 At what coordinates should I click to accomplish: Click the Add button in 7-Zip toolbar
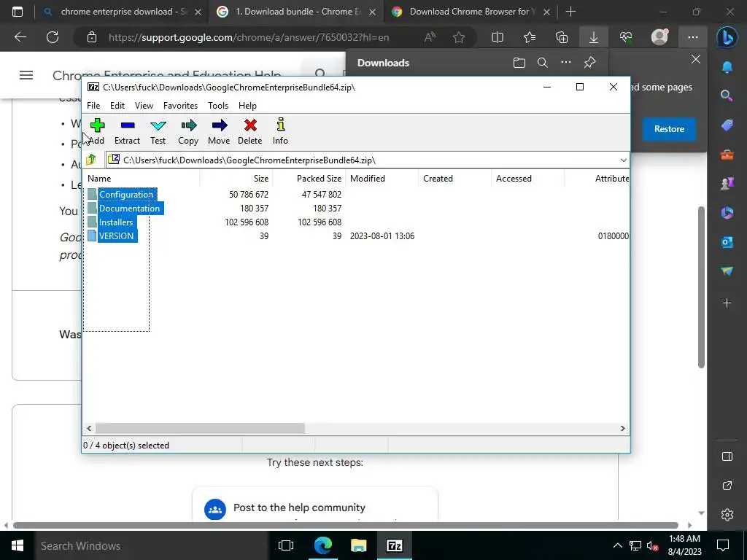coord(97,131)
